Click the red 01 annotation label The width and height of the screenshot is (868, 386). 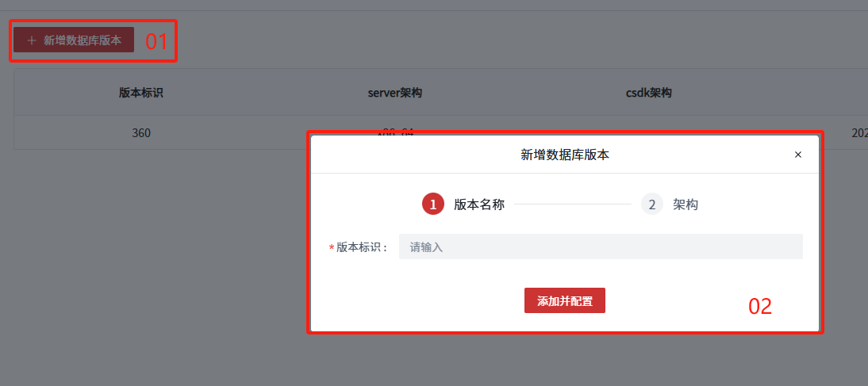tap(156, 42)
